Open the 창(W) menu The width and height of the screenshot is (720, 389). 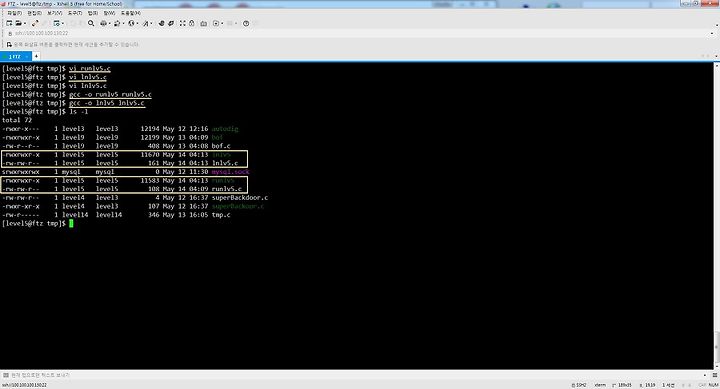click(109, 13)
